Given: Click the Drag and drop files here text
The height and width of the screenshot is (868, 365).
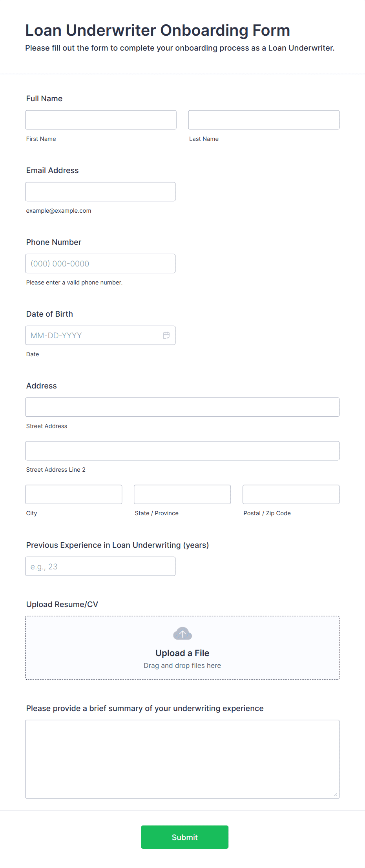Looking at the screenshot, I should click(x=182, y=665).
